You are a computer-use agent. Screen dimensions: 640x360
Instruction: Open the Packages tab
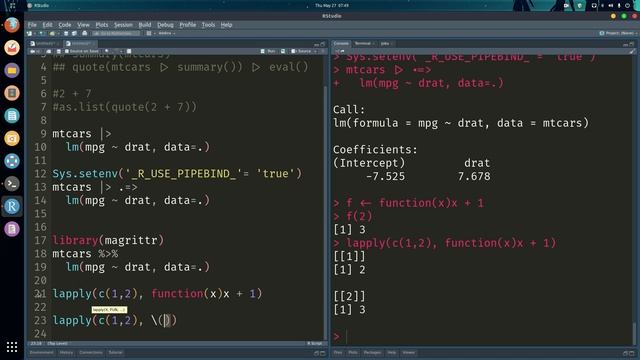pos(372,353)
